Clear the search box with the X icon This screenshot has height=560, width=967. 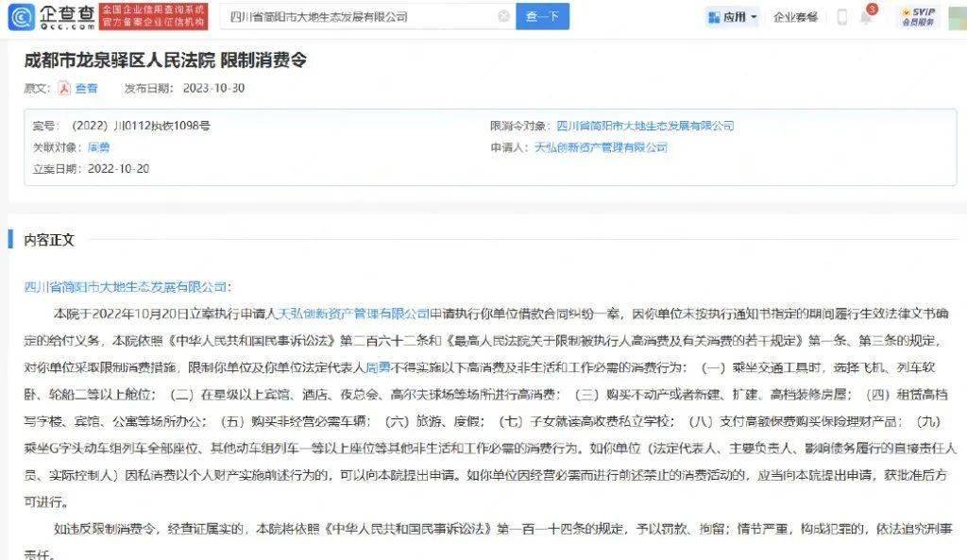point(504,17)
